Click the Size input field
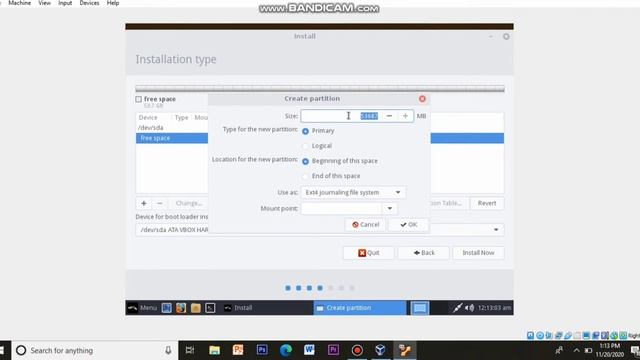640x360 pixels. click(341, 116)
